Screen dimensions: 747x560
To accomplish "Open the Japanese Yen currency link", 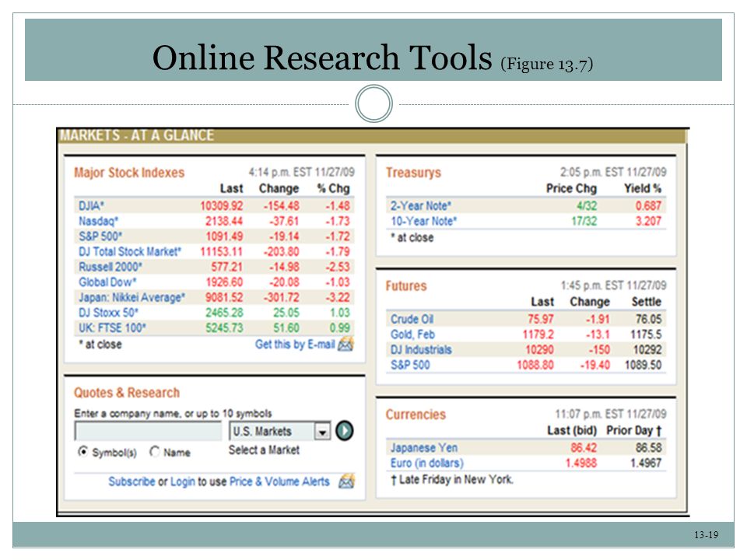I will [424, 448].
